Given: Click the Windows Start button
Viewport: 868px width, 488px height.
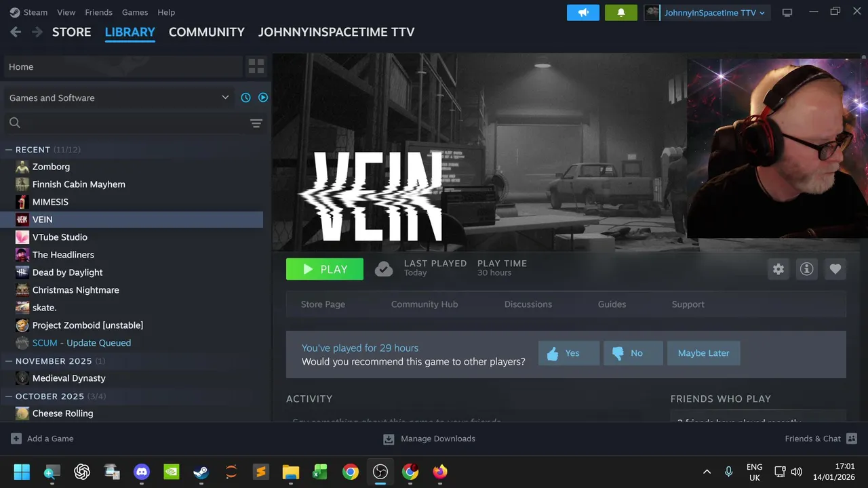Looking at the screenshot, I should (22, 472).
